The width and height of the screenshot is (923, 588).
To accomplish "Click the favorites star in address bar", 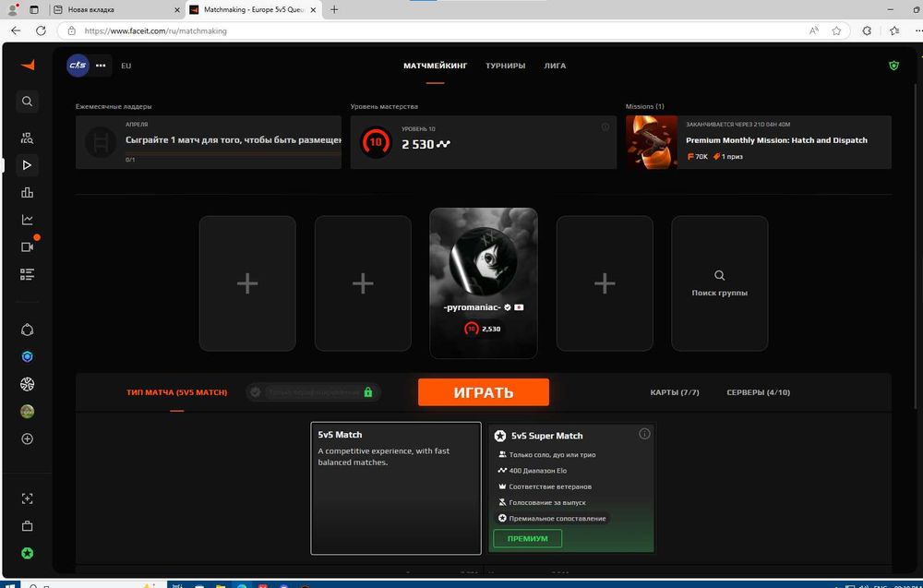I will coord(836,30).
